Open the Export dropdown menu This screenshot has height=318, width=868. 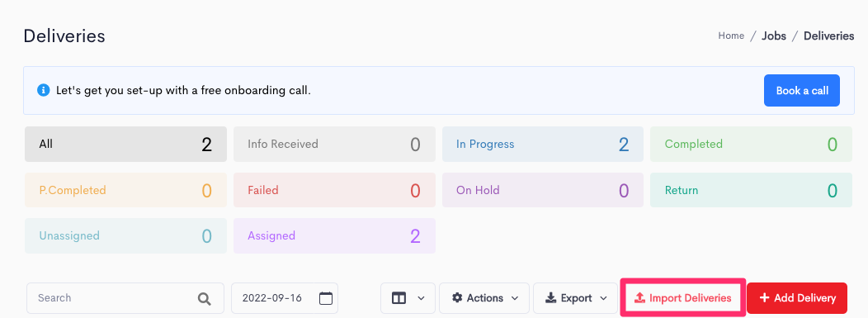coord(575,298)
